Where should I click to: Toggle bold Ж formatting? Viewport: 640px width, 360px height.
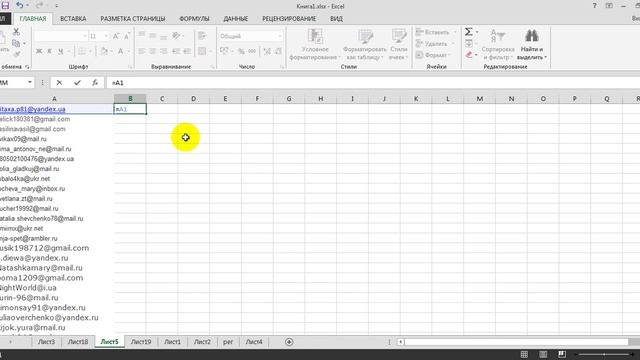39,51
